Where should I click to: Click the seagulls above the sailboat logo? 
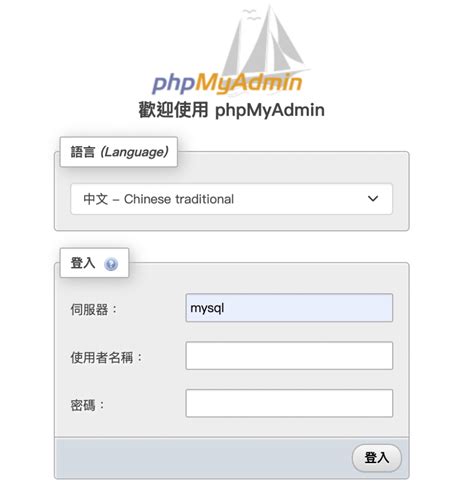250,14
